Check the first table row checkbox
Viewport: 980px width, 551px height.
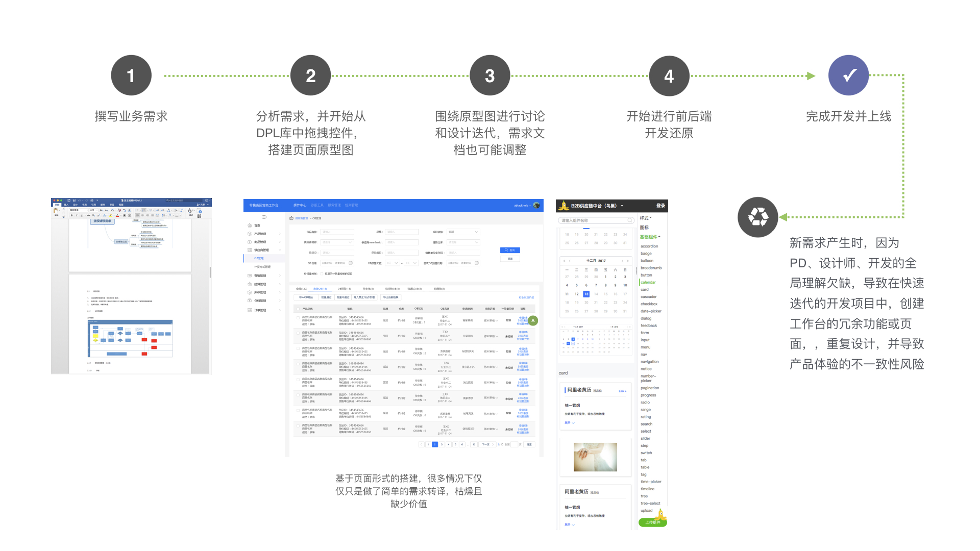point(298,318)
